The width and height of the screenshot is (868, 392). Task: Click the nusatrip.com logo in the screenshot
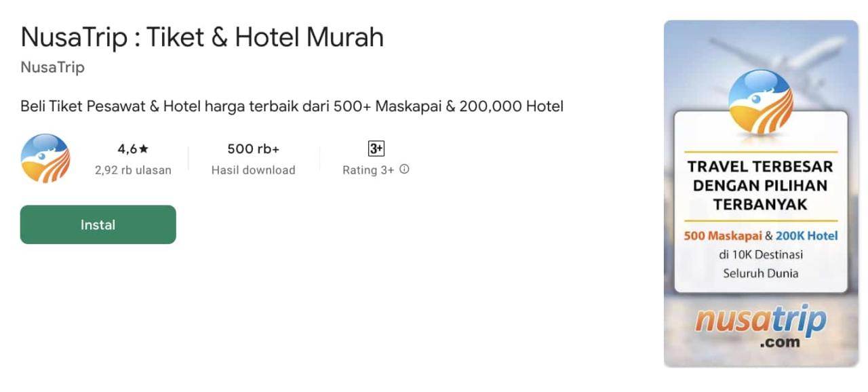(x=759, y=326)
